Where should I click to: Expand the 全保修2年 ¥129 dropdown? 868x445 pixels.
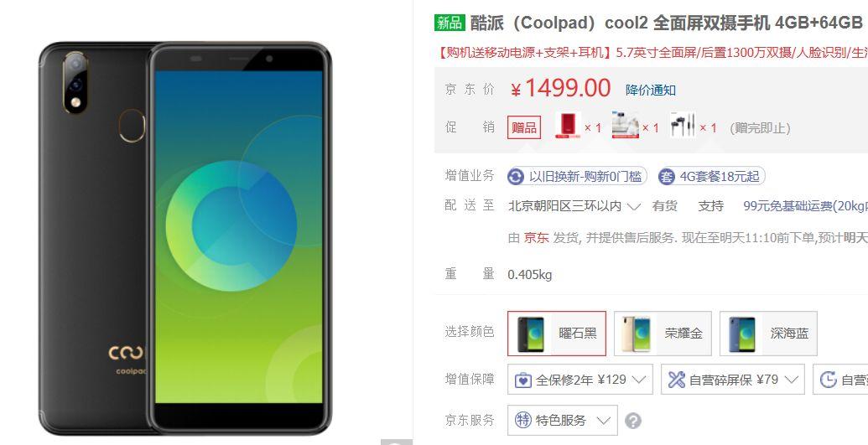pos(580,379)
